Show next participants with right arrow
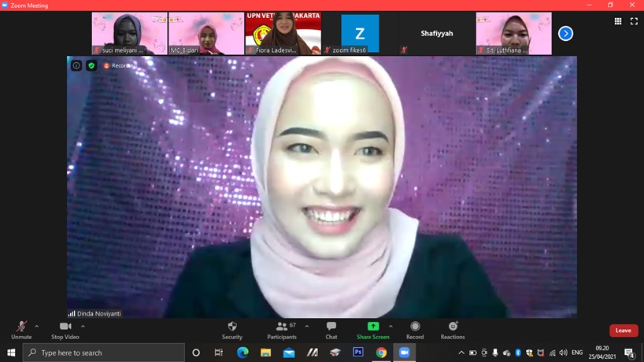Screen dimensions: 644x362 (x=565, y=33)
